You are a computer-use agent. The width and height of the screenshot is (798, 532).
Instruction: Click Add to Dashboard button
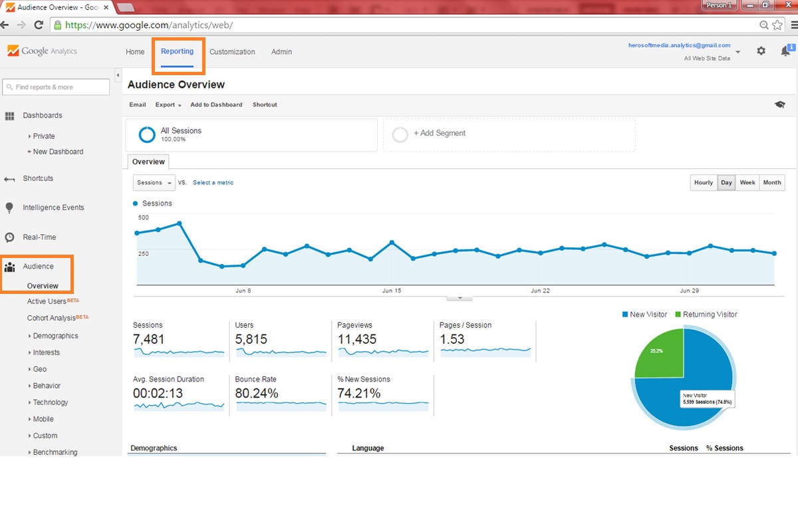coord(216,105)
